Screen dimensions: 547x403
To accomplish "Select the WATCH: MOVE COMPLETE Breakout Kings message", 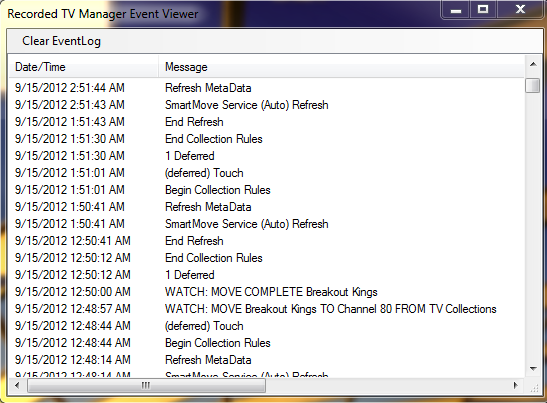I will tap(271, 292).
